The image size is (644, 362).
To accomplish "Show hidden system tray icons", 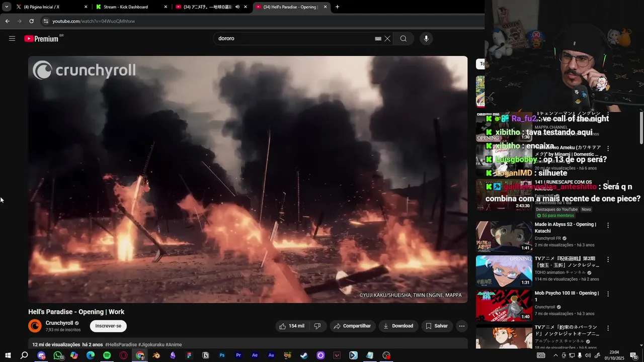I will tap(555, 355).
